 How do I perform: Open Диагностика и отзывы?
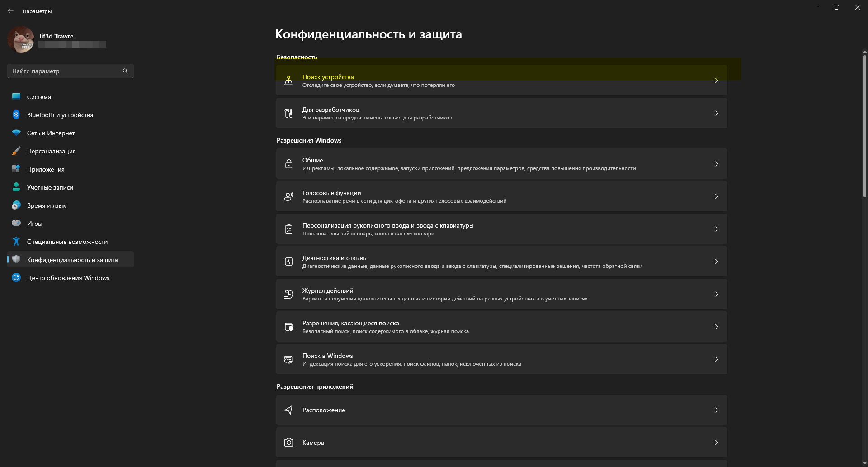[502, 262]
